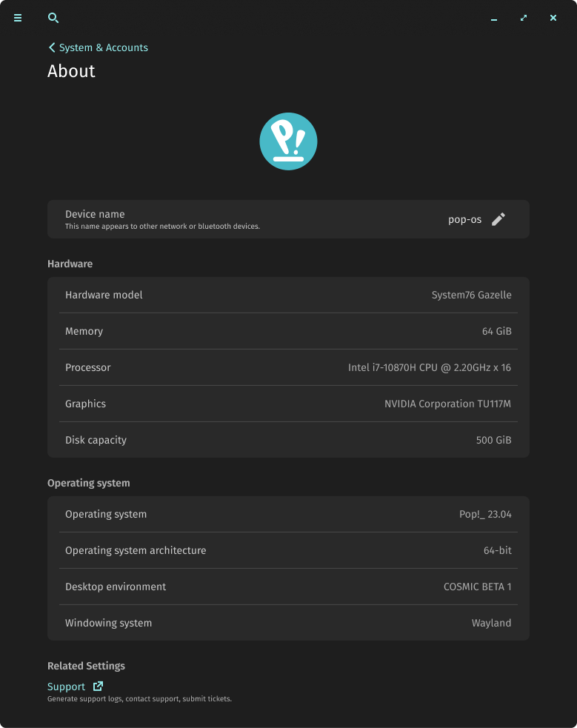Click the Hardware model row
Image resolution: width=577 pixels, height=728 pixels.
click(288, 294)
